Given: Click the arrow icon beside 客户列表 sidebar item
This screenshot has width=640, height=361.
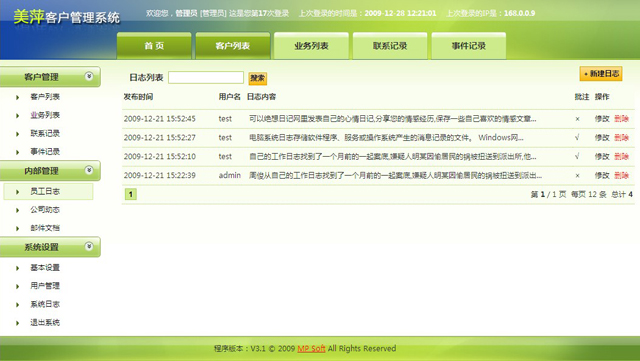Looking at the screenshot, I should coord(18,97).
